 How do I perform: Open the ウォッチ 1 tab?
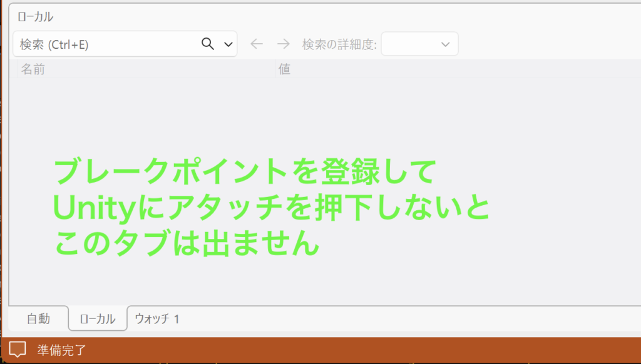click(x=157, y=318)
